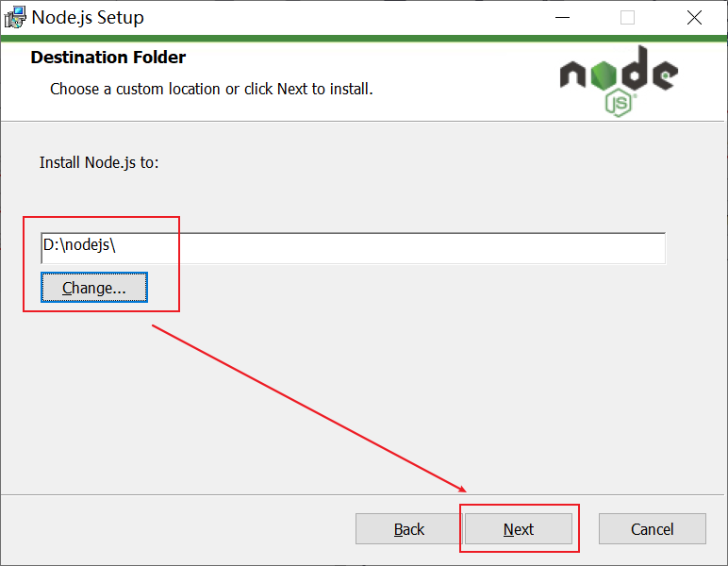Click the 'Destination Folder' heading
The width and height of the screenshot is (728, 566).
pos(108,58)
